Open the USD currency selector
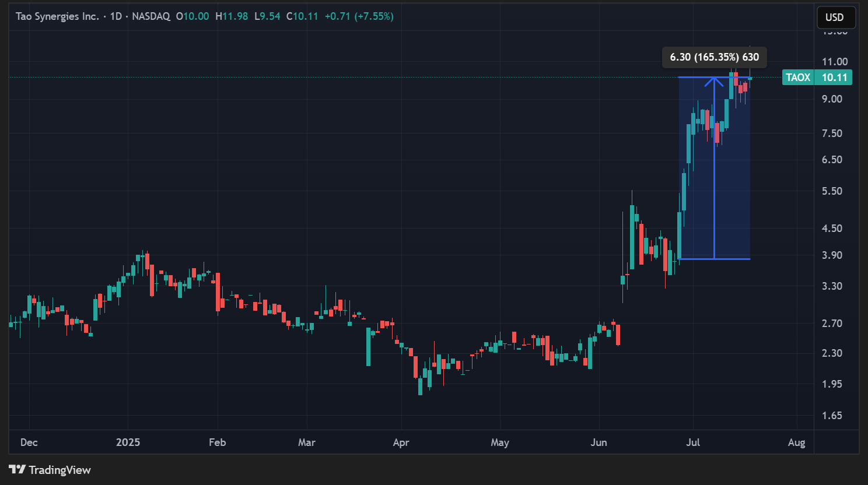The height and width of the screenshot is (485, 868). tap(835, 17)
